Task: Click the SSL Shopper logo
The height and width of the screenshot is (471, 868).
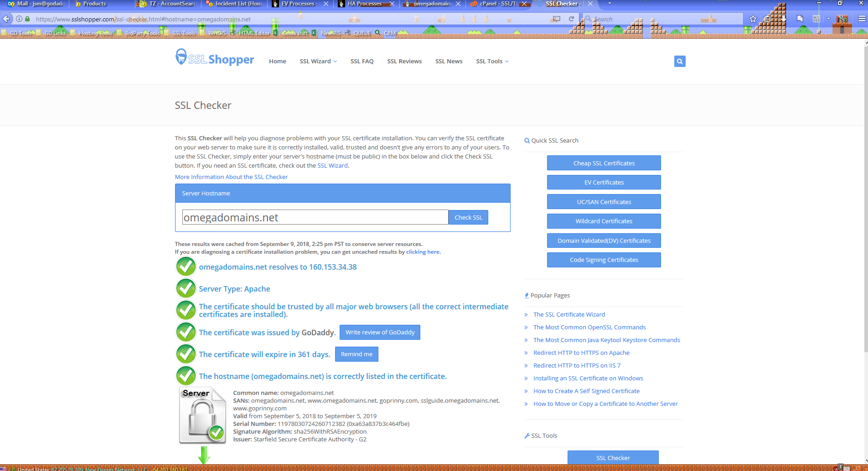Action: pyautogui.click(x=215, y=58)
